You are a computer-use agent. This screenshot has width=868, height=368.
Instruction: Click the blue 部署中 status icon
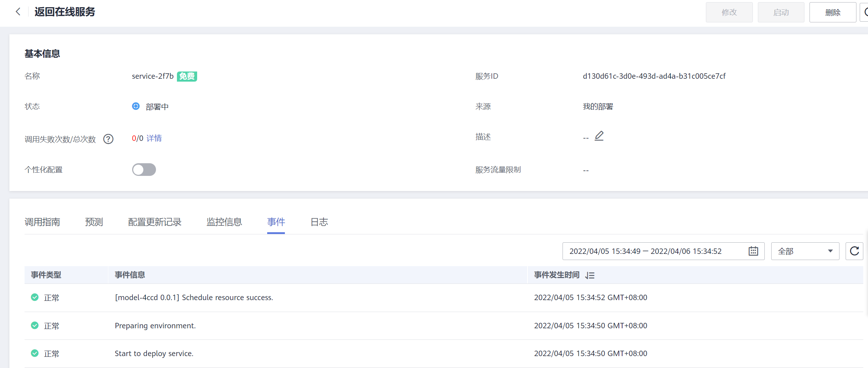click(x=136, y=106)
